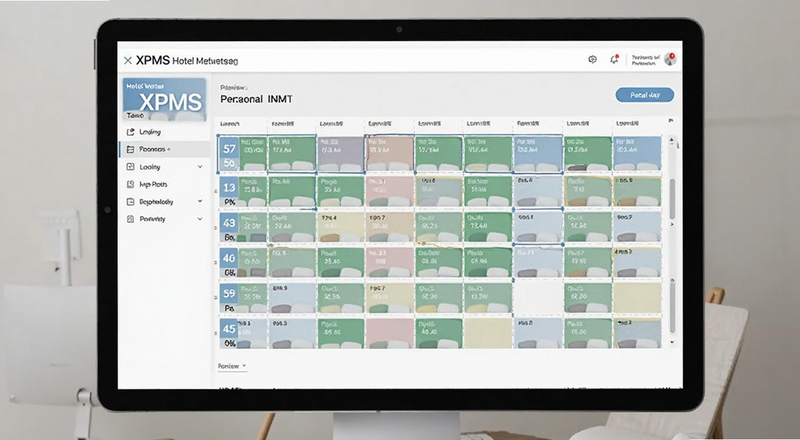
Task: Click the icon beside the Loding sidebar item
Action: pos(130,132)
